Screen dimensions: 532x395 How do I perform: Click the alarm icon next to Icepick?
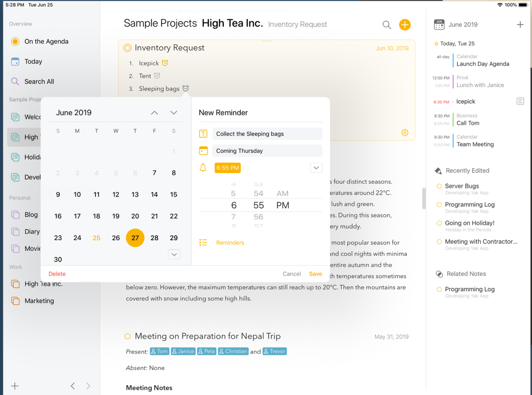pyautogui.click(x=165, y=63)
